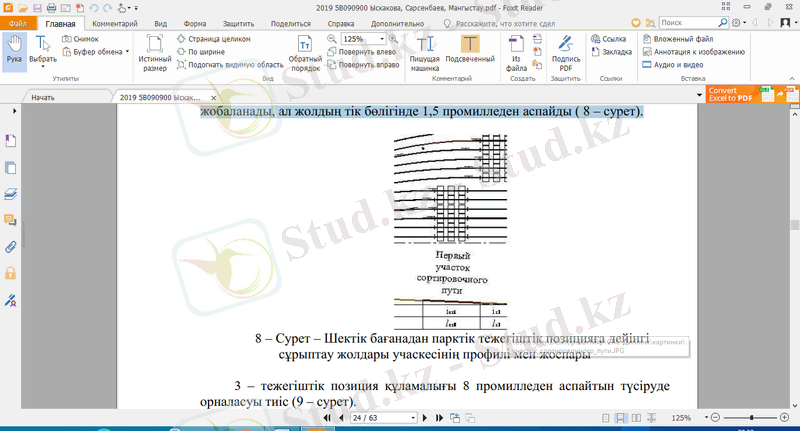Viewport: 800px width, 431px height.
Task: Open the Layers side panel
Action: [10, 194]
